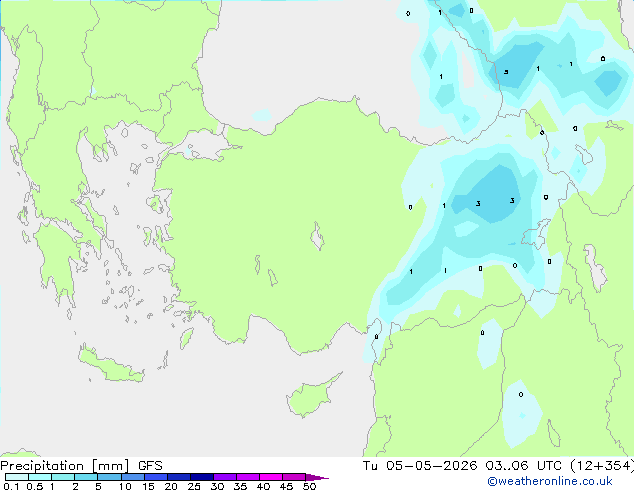Click the 'GFS' model label
Screen dimensions: 634x490
[x=150, y=466]
